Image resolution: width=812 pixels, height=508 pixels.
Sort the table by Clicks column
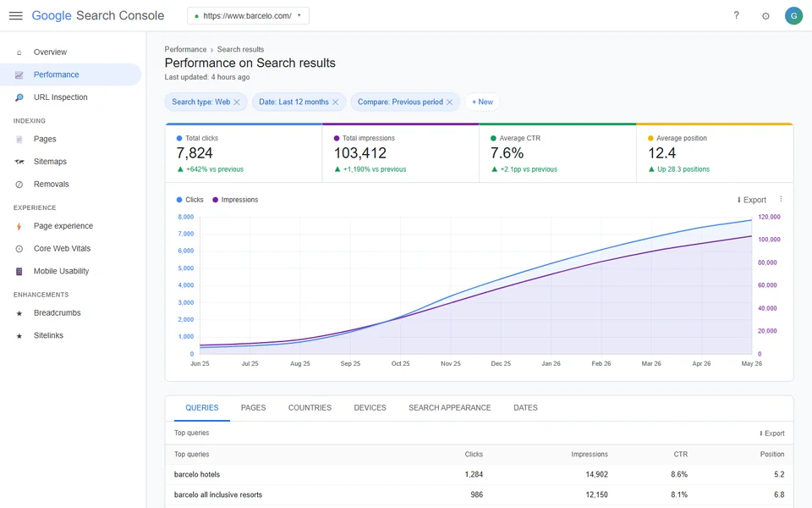(x=474, y=454)
